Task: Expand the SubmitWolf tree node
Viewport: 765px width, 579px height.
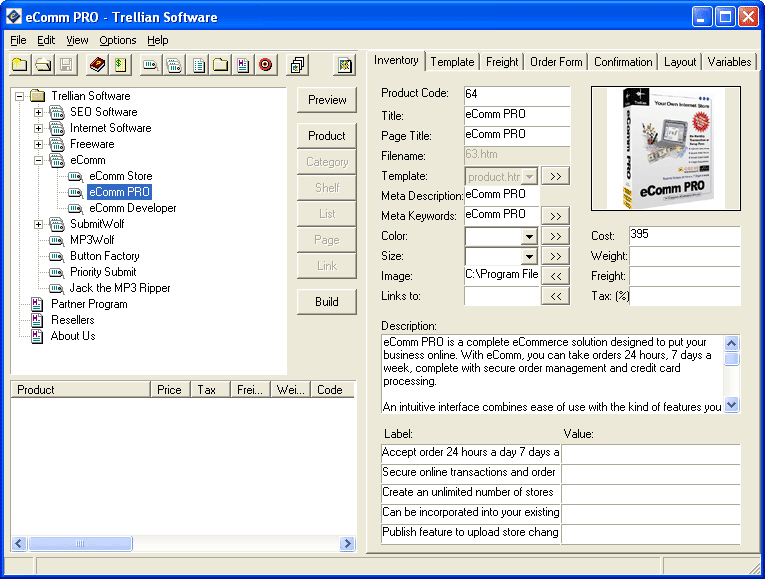Action: click(x=38, y=224)
